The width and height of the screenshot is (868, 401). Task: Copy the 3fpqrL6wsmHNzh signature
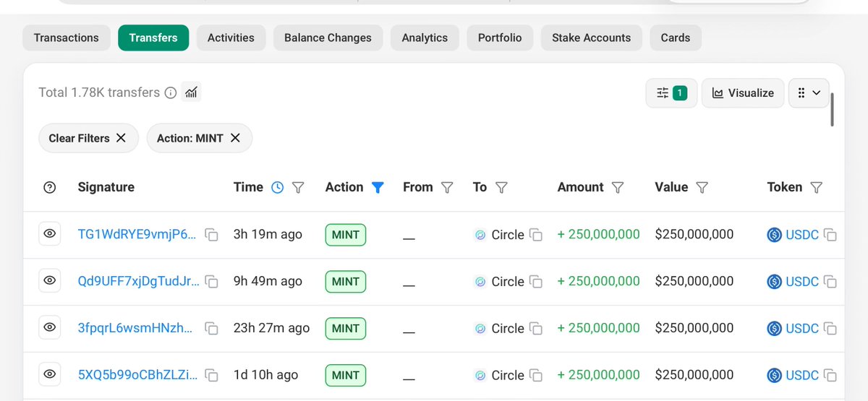pyautogui.click(x=212, y=329)
